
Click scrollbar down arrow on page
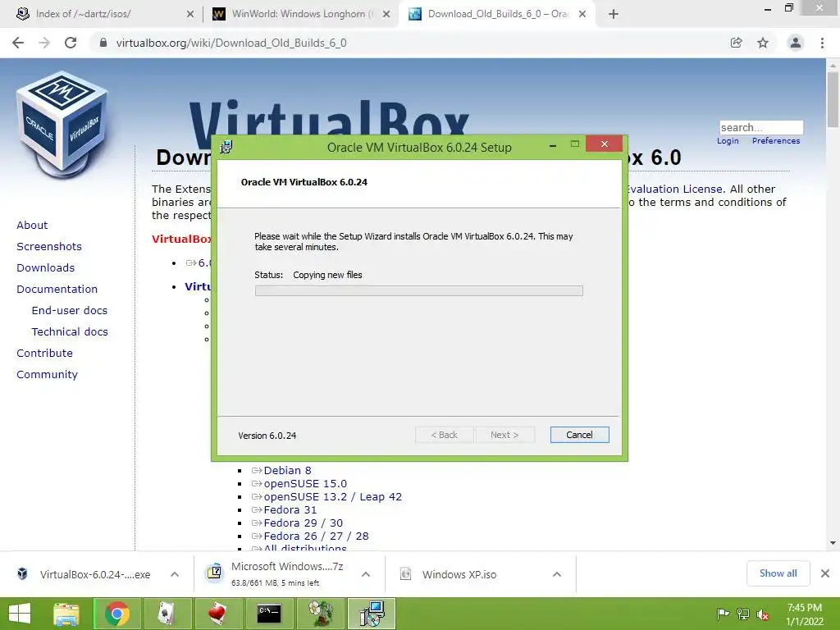click(833, 543)
